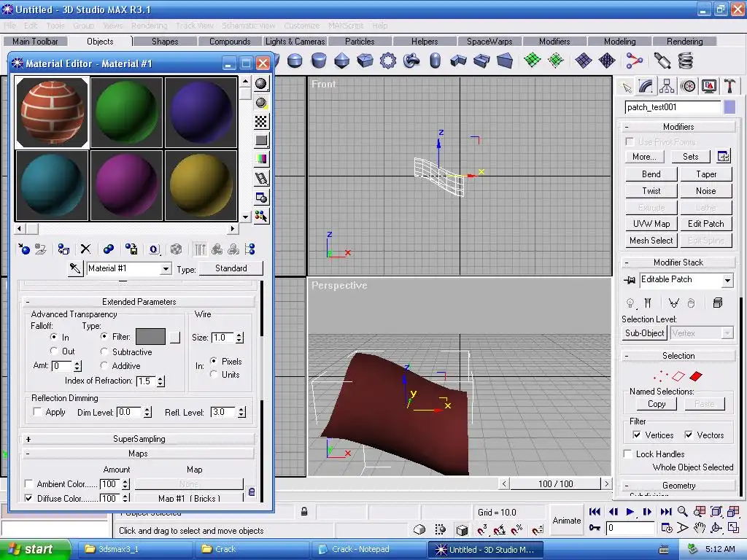The width and height of the screenshot is (747, 560).
Task: Select Falloff In radio button
Action: pyautogui.click(x=54, y=337)
